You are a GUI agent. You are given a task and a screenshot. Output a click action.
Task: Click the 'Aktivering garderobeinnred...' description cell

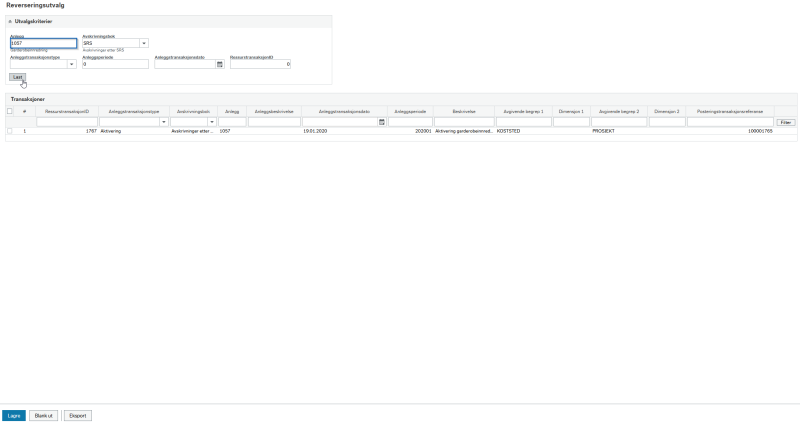click(464, 131)
